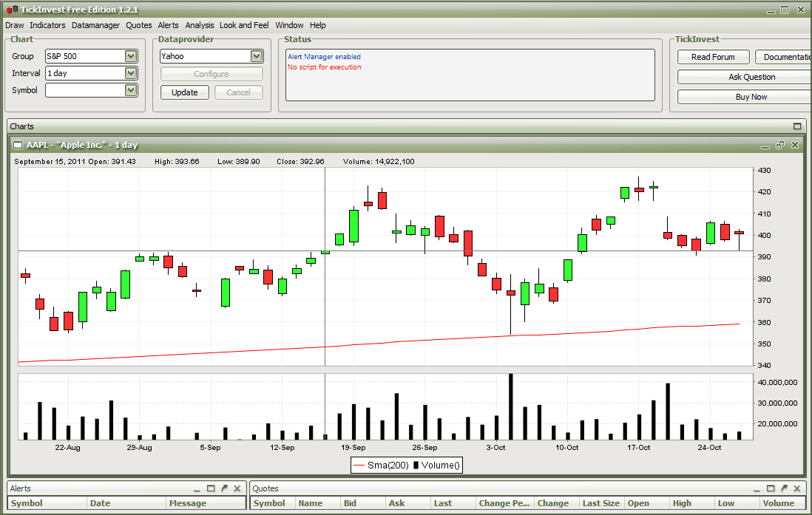Minimize the Quotes panel
Screen dimensions: 812x515
click(757, 488)
